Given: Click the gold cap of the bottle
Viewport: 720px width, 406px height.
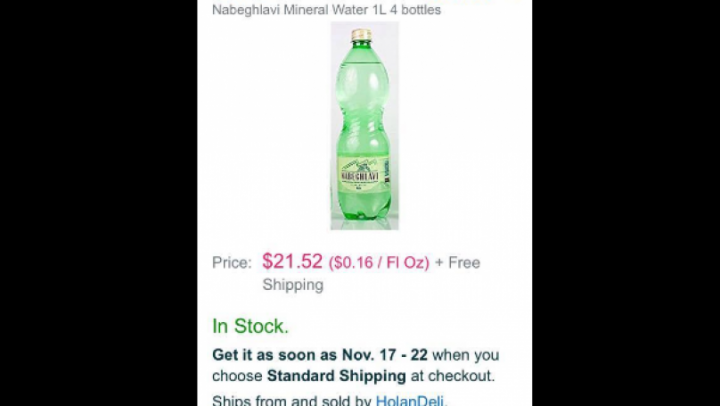Looking at the screenshot, I should (x=361, y=34).
